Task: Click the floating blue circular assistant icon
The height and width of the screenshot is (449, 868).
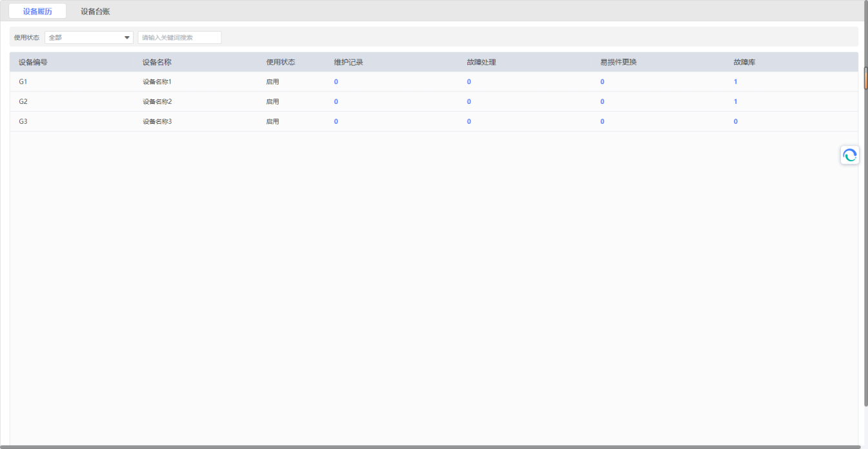Action: (849, 155)
